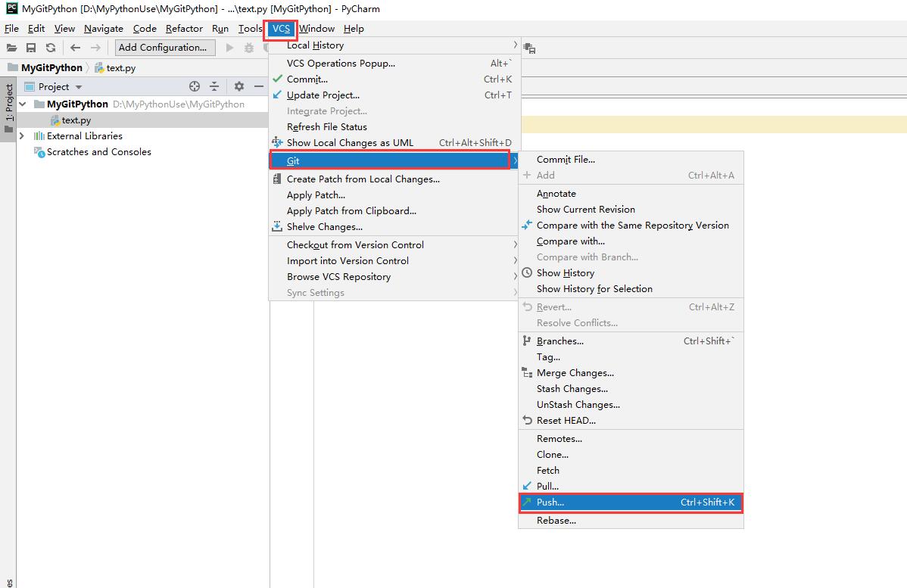Image resolution: width=907 pixels, height=588 pixels.
Task: Select Clone... menu entry
Action: coord(631,455)
